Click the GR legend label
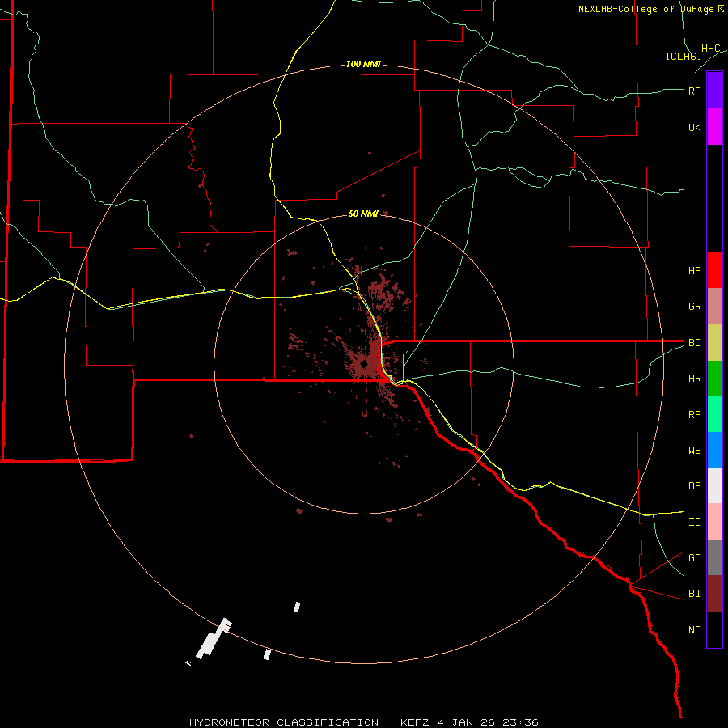Viewport: 728px width, 728px height. (x=694, y=307)
